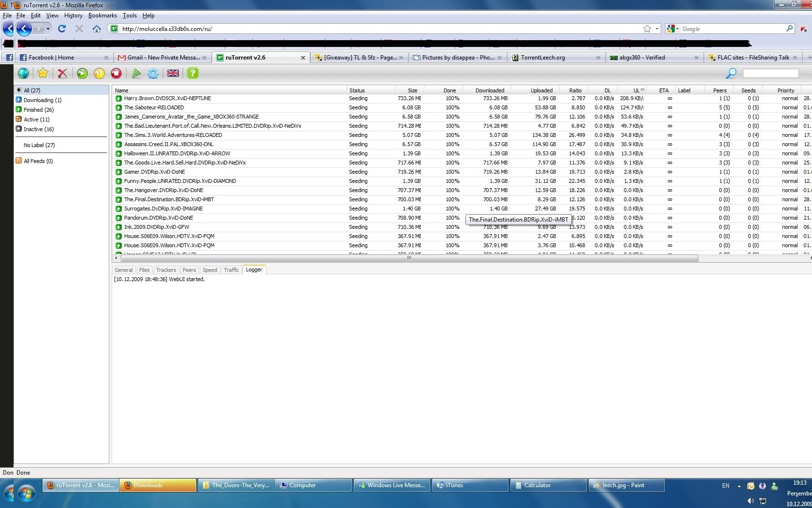This screenshot has width=812, height=508.
Task: Select the Inactive (16) category
Action: click(x=39, y=129)
